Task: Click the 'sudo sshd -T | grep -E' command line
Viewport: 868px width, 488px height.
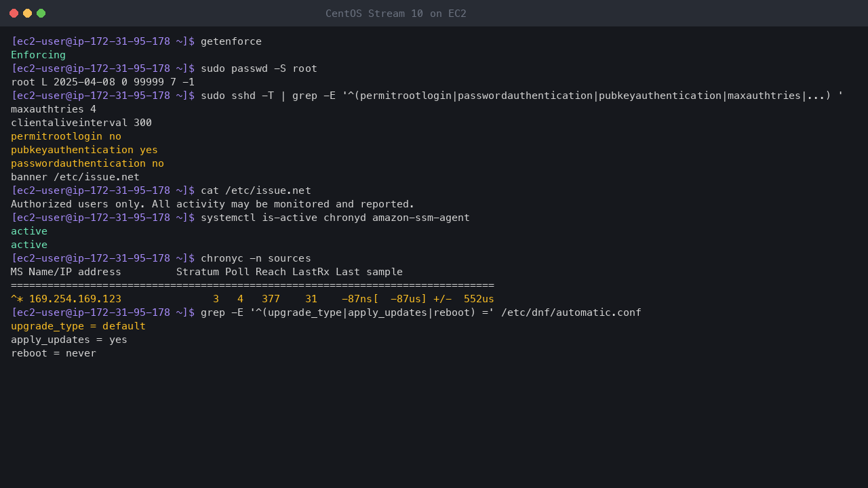Action: pyautogui.click(x=522, y=96)
